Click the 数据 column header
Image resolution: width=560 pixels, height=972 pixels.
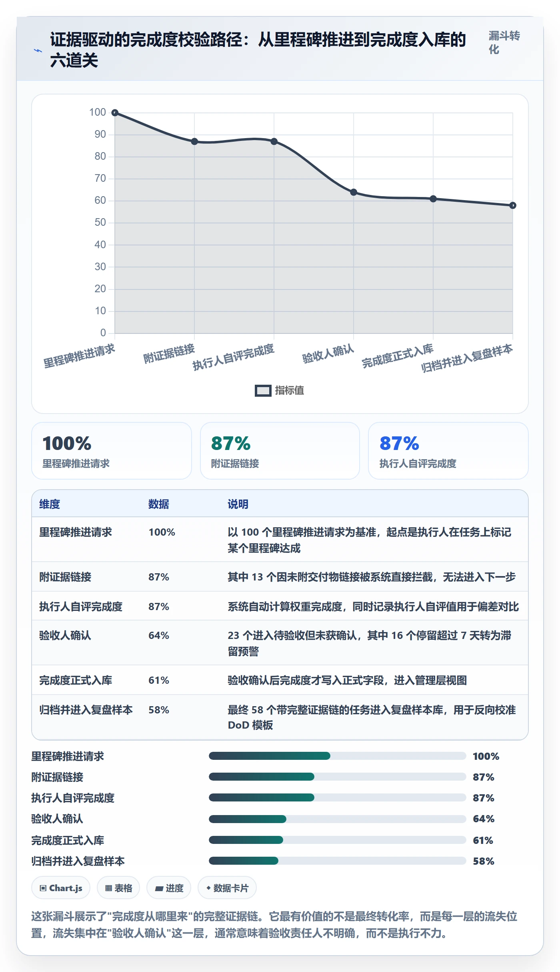coord(159,504)
